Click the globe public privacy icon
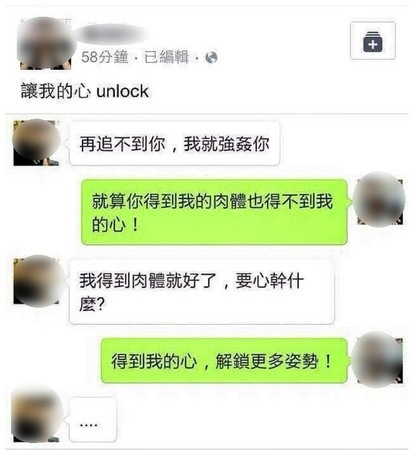Viewport: 413px width, 450px height. (x=211, y=58)
